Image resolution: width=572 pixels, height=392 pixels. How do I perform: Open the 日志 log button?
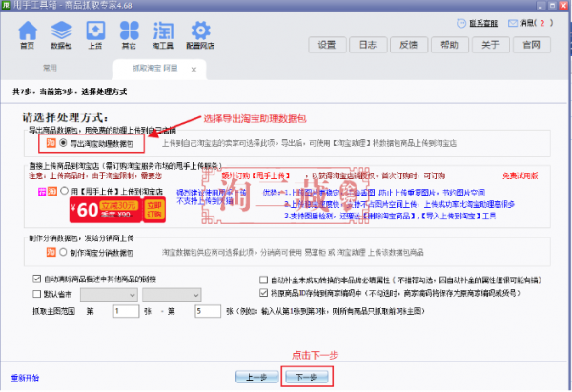[x=368, y=45]
